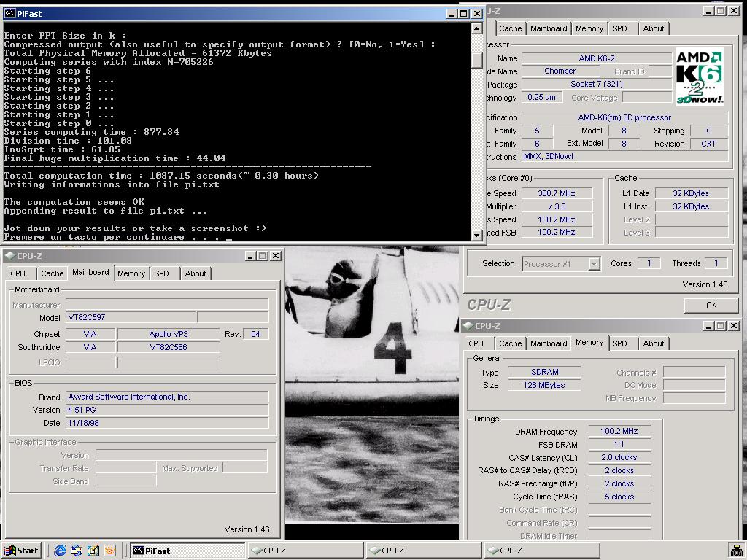This screenshot has height=560, width=747.
Task: Click the BIOS date 11/18/98 field
Action: tap(167, 423)
